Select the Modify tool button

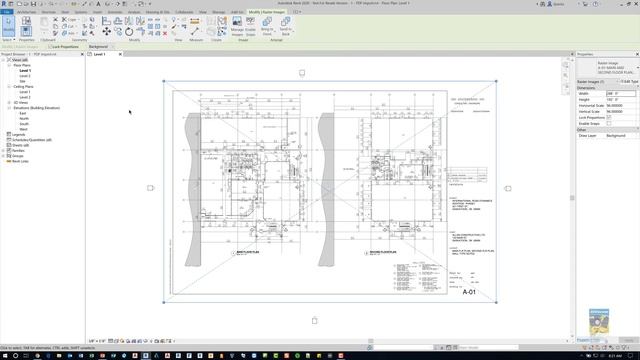pyautogui.click(x=8, y=26)
